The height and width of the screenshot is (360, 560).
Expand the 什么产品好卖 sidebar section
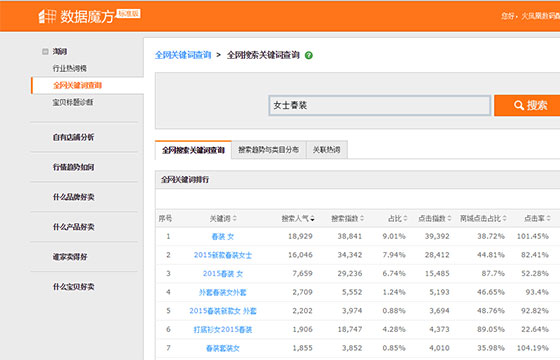(x=73, y=227)
